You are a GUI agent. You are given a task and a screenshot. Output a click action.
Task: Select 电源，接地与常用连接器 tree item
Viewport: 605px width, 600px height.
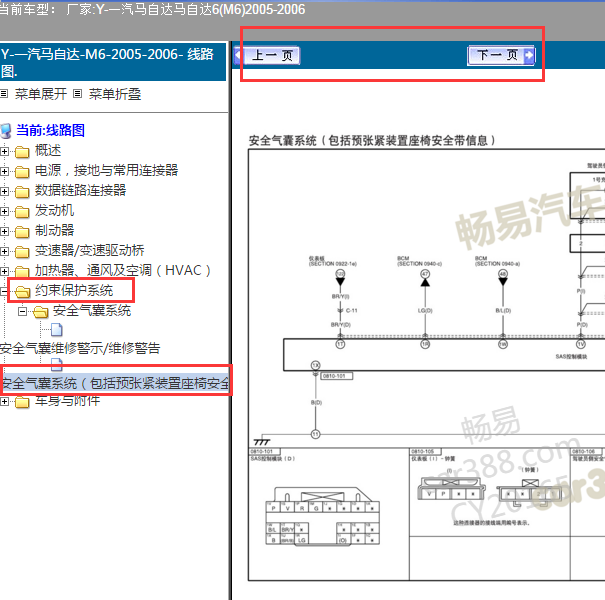tap(106, 170)
